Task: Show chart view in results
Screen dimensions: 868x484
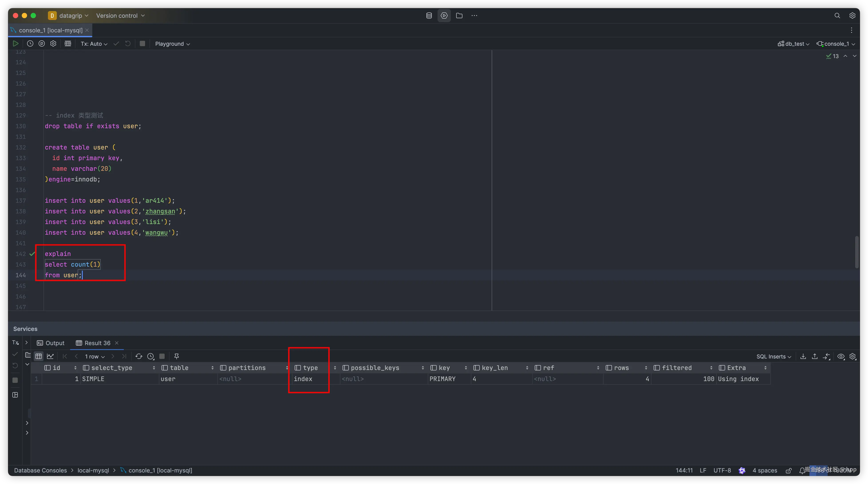Action: point(50,356)
